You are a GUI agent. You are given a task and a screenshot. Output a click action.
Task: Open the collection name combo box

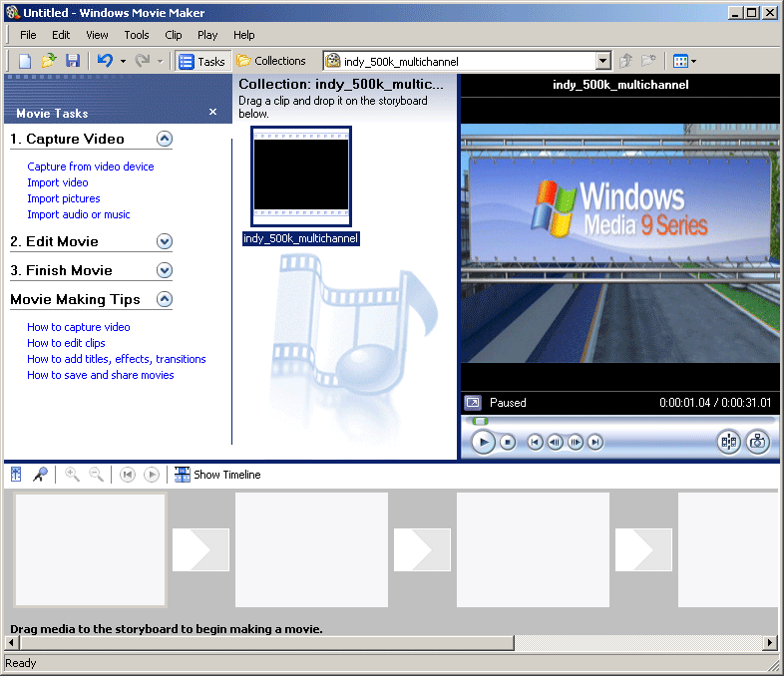(x=467, y=61)
